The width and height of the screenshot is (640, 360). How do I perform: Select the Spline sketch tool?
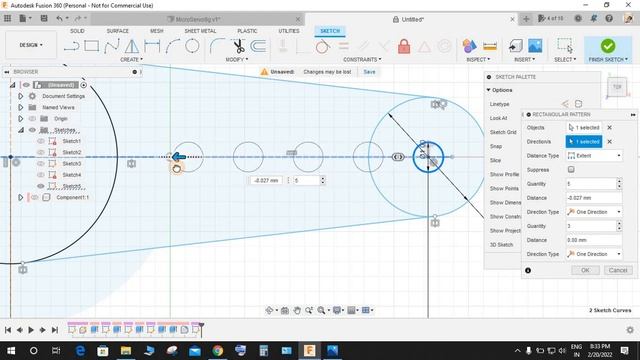111,46
